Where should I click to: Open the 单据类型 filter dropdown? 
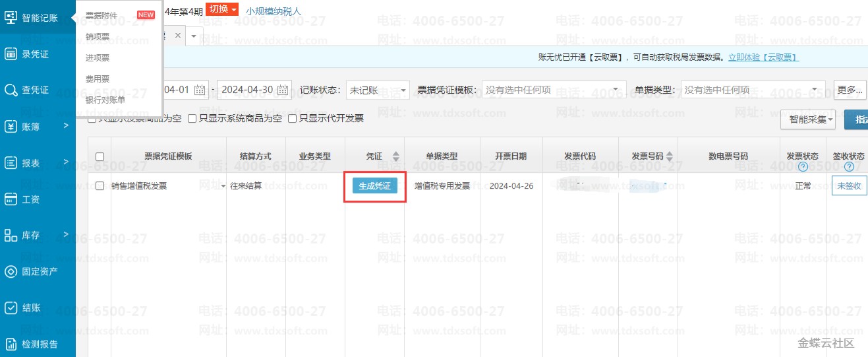(x=753, y=90)
